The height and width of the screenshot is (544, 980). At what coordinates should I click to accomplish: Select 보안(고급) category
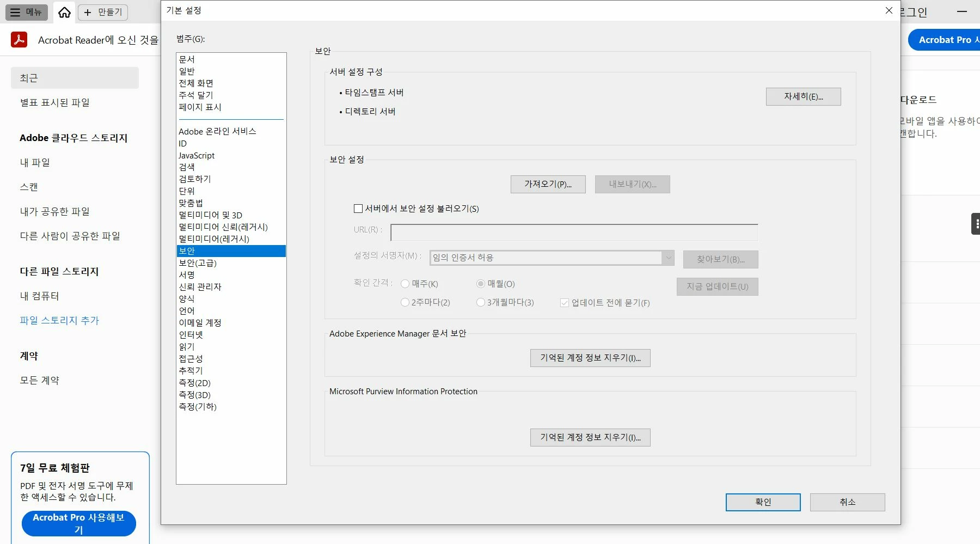(231, 263)
